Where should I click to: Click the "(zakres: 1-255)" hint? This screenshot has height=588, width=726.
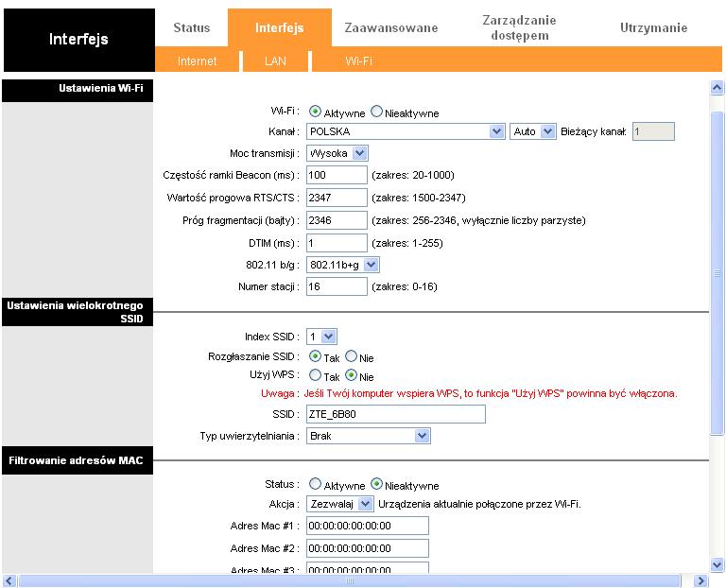coord(407,243)
